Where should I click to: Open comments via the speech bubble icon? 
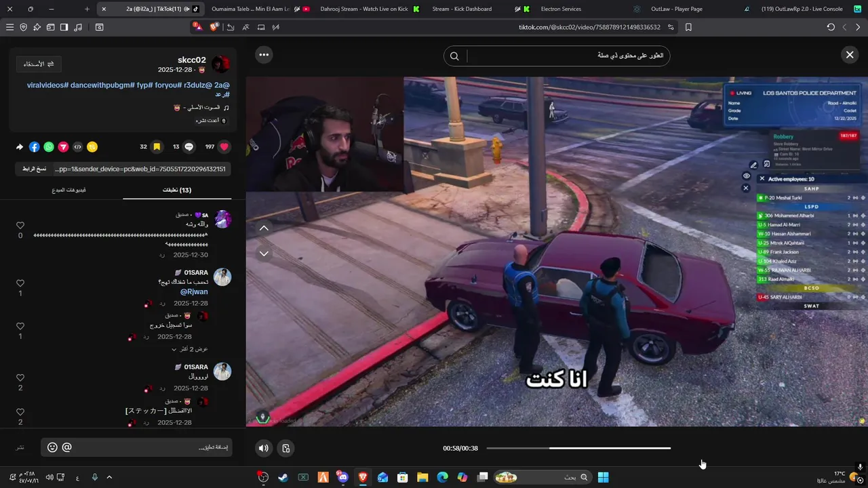189,146
